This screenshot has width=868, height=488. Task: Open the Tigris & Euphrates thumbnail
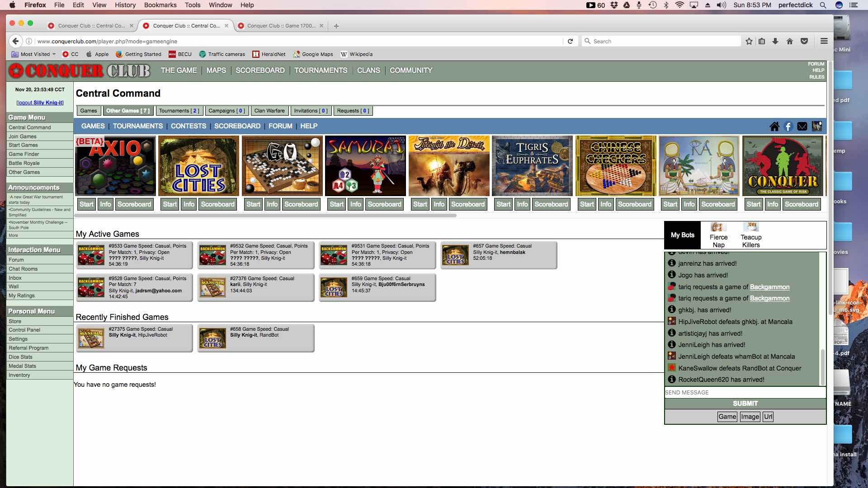532,166
